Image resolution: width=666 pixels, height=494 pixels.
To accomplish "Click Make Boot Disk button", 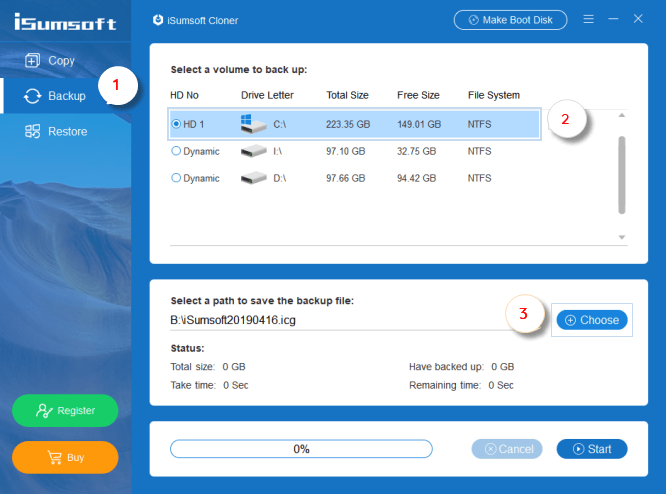I will pos(510,20).
